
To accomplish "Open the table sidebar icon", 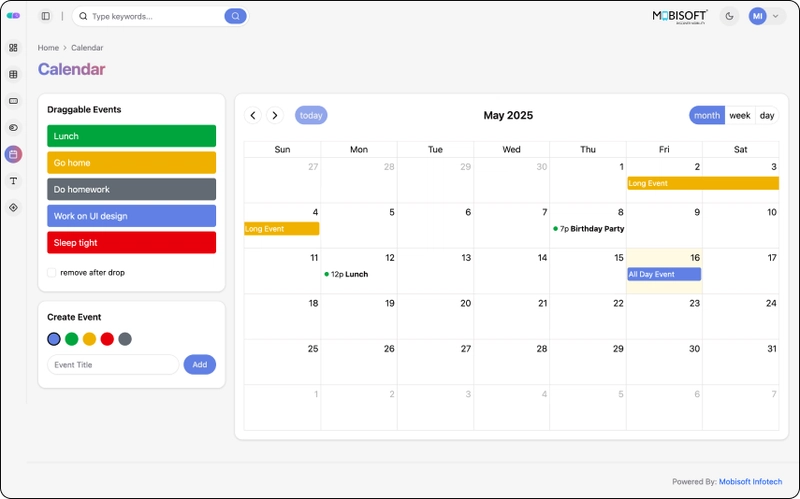I will coord(13,74).
